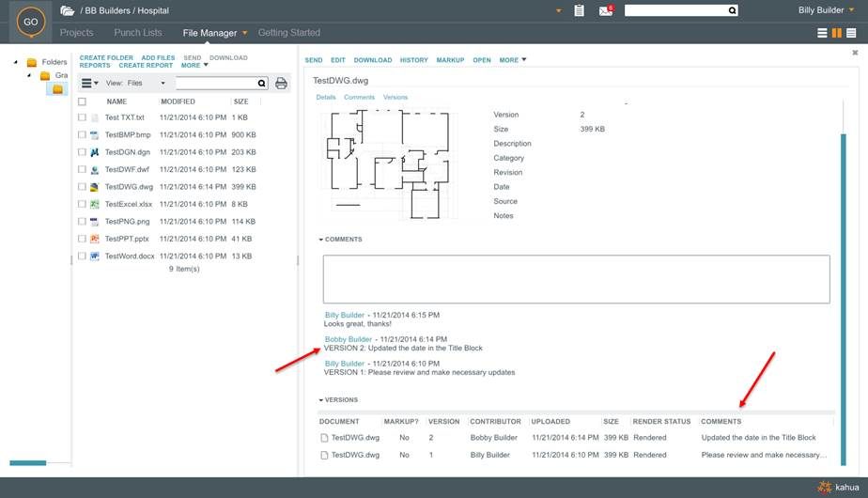The width and height of the screenshot is (868, 498).
Task: Tick the TestWord.docx checkbox
Action: click(83, 257)
